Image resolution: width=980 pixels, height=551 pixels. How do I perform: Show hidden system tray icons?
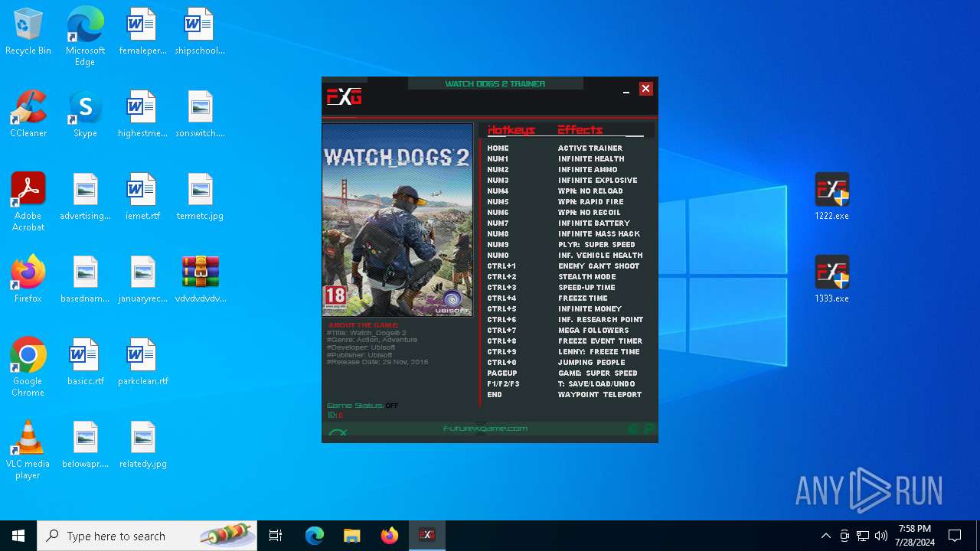(825, 536)
